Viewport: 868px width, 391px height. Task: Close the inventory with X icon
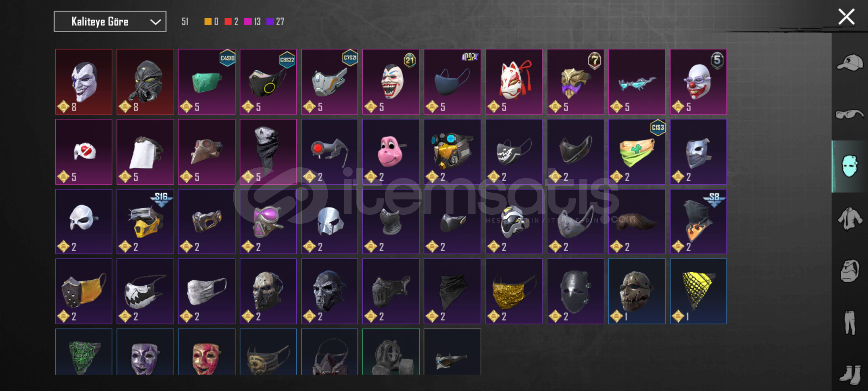[846, 17]
